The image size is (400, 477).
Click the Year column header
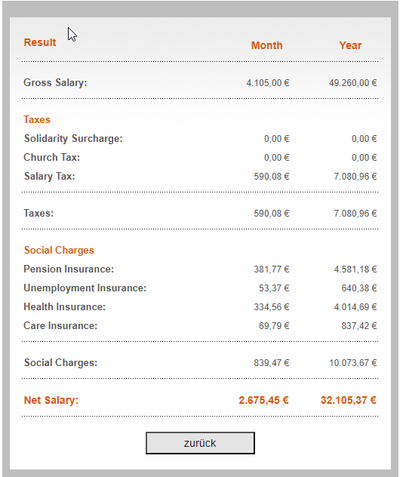coord(350,45)
